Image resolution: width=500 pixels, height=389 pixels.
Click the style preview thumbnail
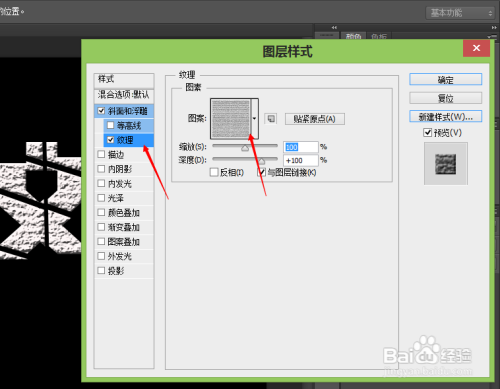click(446, 164)
